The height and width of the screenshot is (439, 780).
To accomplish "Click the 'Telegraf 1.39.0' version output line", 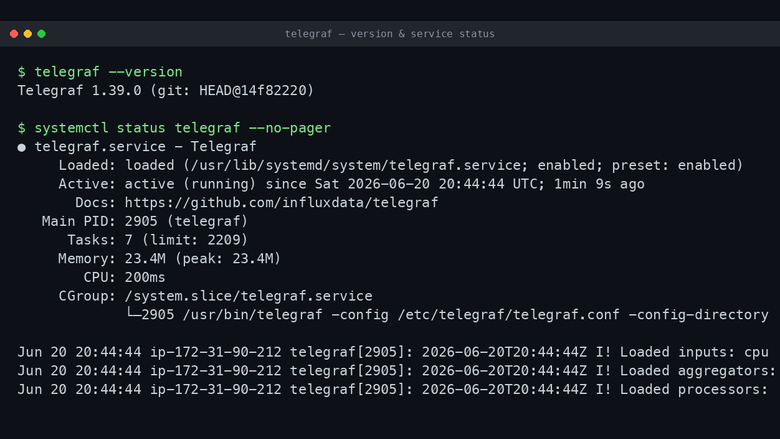I will point(166,90).
